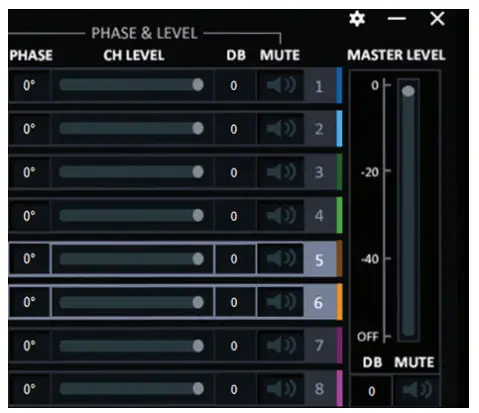Select channel 7 number button
Image resolution: width=479 pixels, height=413 pixels.
point(320,345)
